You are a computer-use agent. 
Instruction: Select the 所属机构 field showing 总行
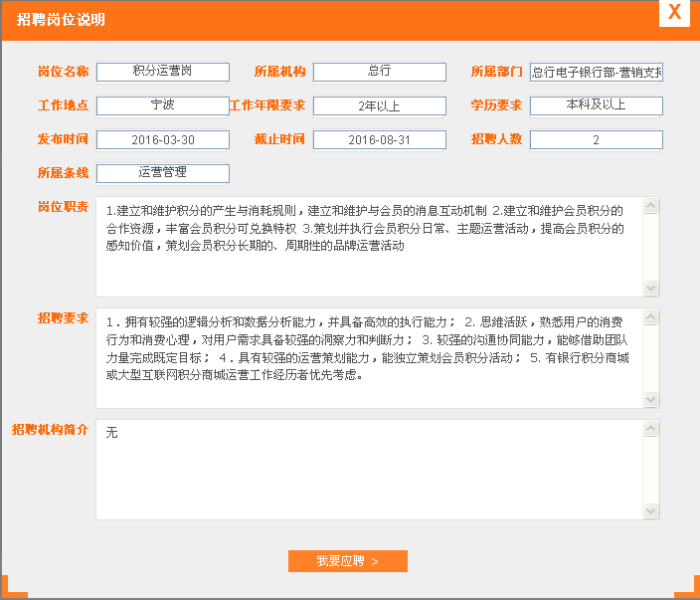(380, 72)
